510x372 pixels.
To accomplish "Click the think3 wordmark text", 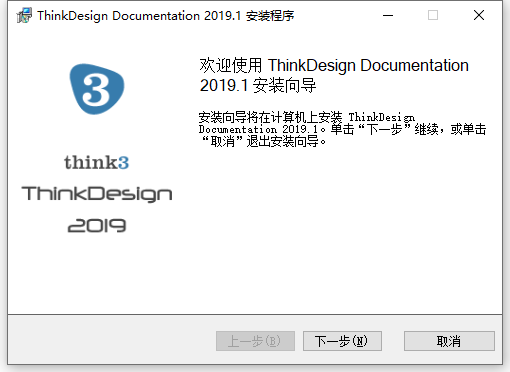I will point(97,163).
